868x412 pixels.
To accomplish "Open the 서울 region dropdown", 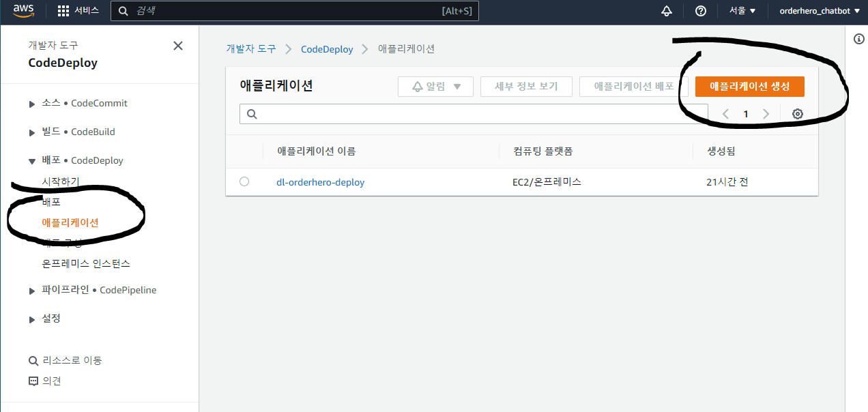I will [x=742, y=11].
